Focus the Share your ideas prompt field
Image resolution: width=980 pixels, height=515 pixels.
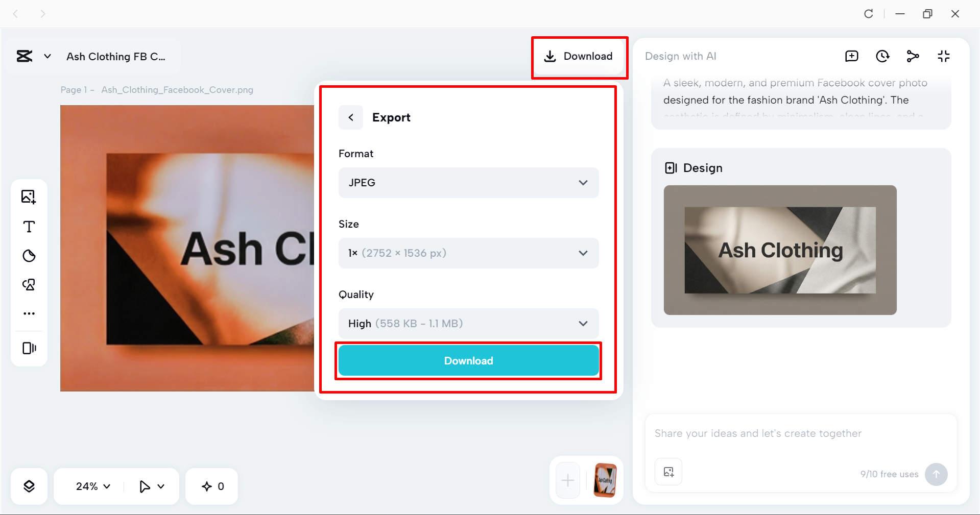(x=800, y=433)
